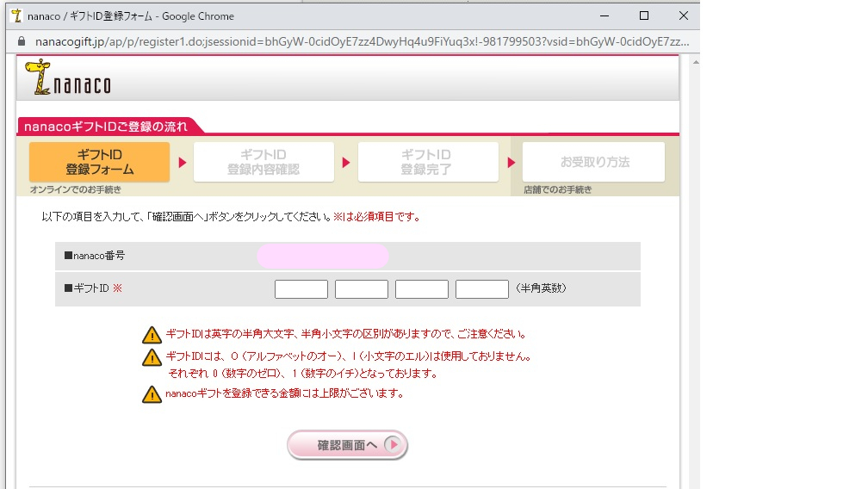868x489 pixels.
Task: Click the padlock icon in the address bar
Action: [22, 41]
